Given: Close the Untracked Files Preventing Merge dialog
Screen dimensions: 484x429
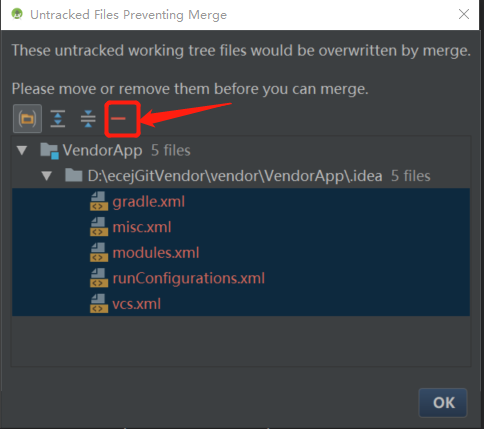Looking at the screenshot, I should pos(464,14).
